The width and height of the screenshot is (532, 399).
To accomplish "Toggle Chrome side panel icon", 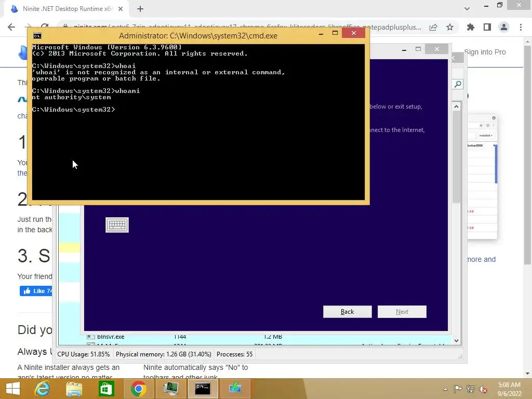I will (487, 27).
